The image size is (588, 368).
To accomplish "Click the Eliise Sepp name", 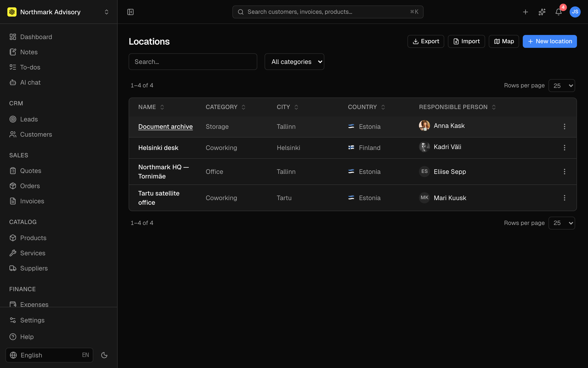I will click(450, 172).
